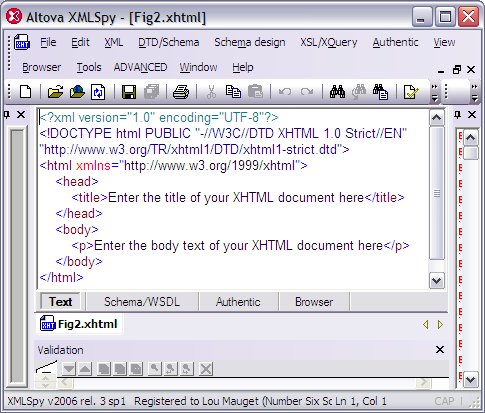
Task: Select the Fig2.xhtml document tab
Action: 79,324
